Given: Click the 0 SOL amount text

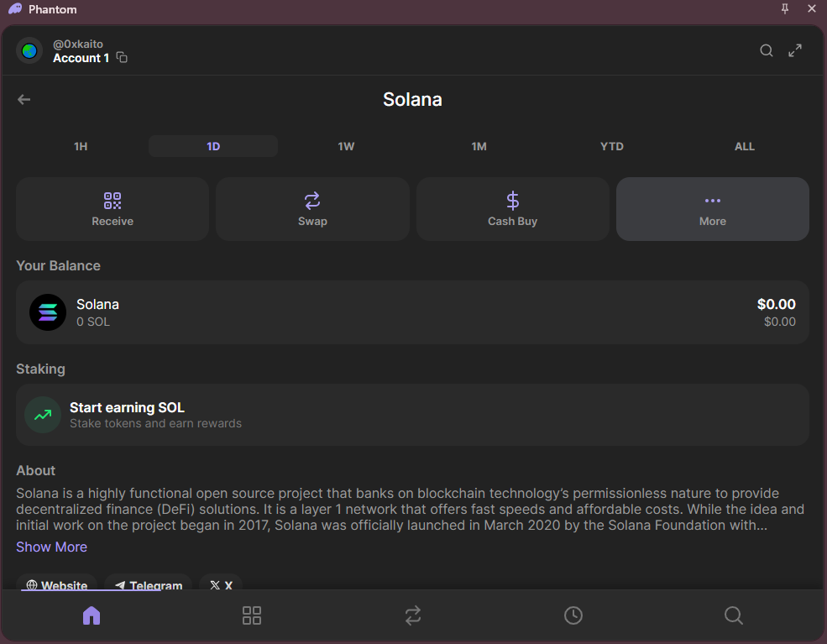Looking at the screenshot, I should pyautogui.click(x=93, y=322).
